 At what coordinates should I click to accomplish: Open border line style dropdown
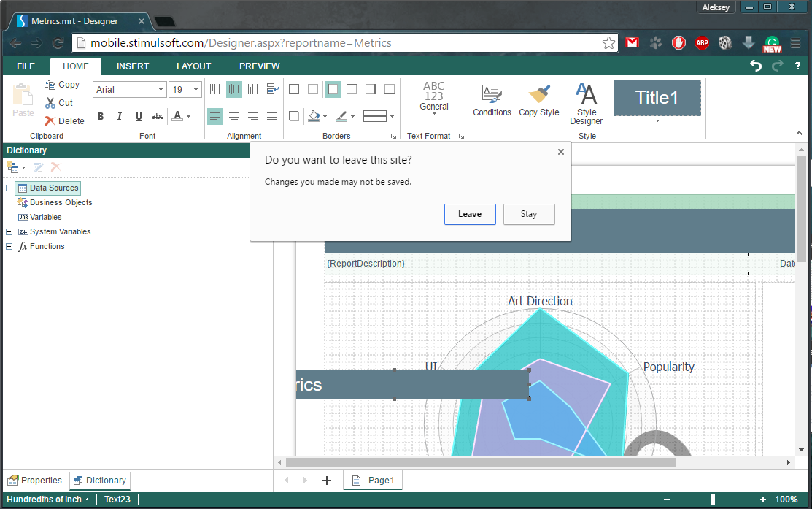click(x=392, y=116)
